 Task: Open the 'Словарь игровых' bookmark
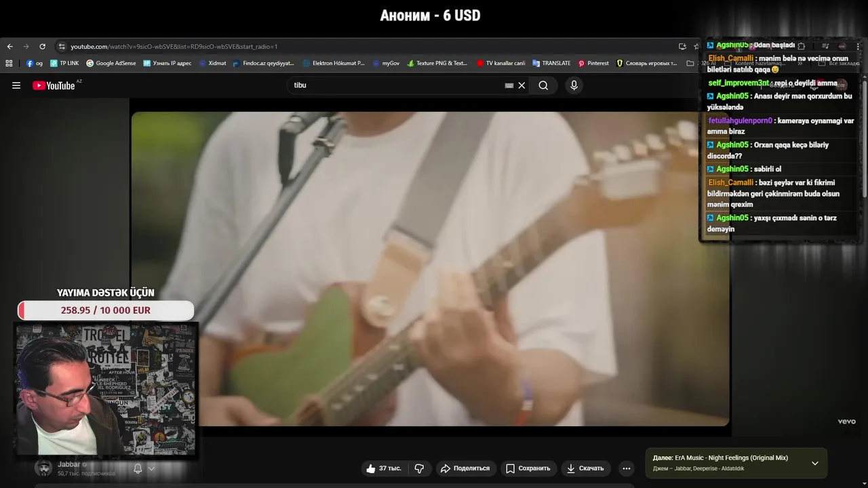[646, 63]
